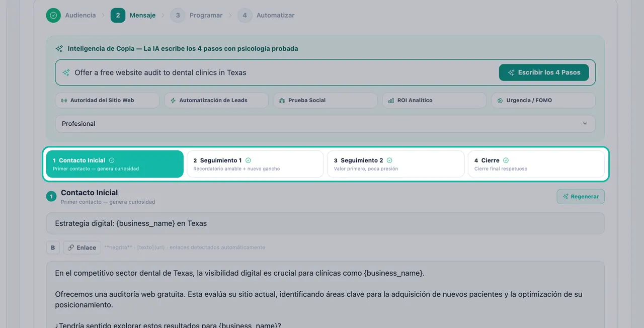Click sparkle icon beside Inteligencia de Copia heading
Viewport: 644px width, 328px height.
pos(59,49)
